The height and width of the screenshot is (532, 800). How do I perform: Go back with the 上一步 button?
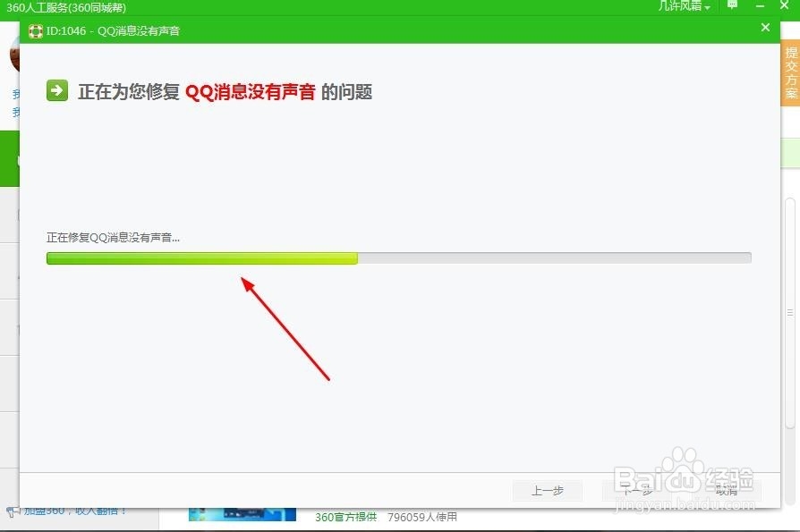coord(547,490)
